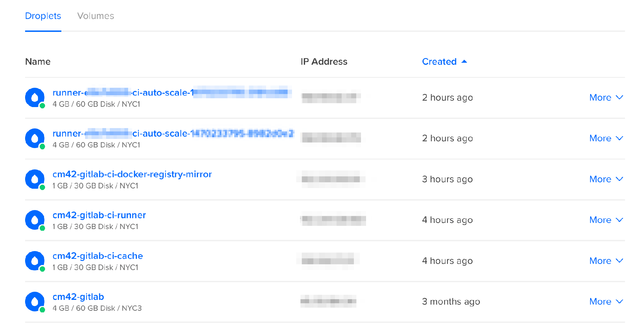
Task: Expand More menu for cm42-gitlab-ci-cache
Action: pos(606,261)
